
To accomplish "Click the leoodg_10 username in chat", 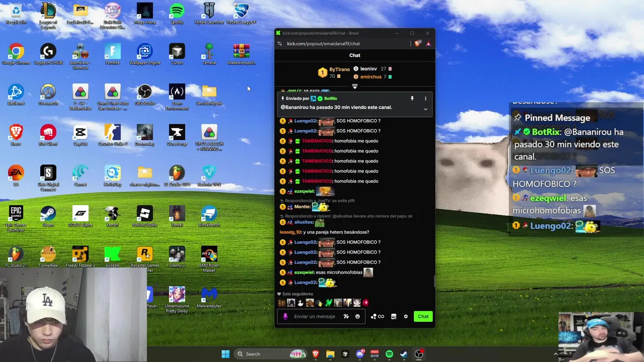I will (290, 232).
